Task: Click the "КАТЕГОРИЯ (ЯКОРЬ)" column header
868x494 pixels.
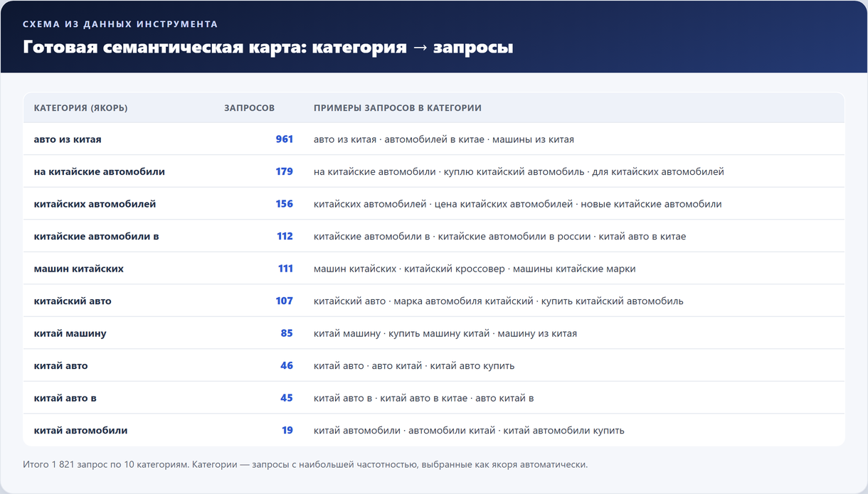Action: click(x=81, y=108)
